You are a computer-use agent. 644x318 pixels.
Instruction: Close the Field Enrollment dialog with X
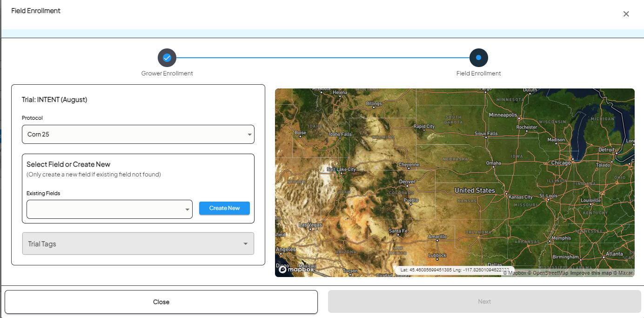626,14
